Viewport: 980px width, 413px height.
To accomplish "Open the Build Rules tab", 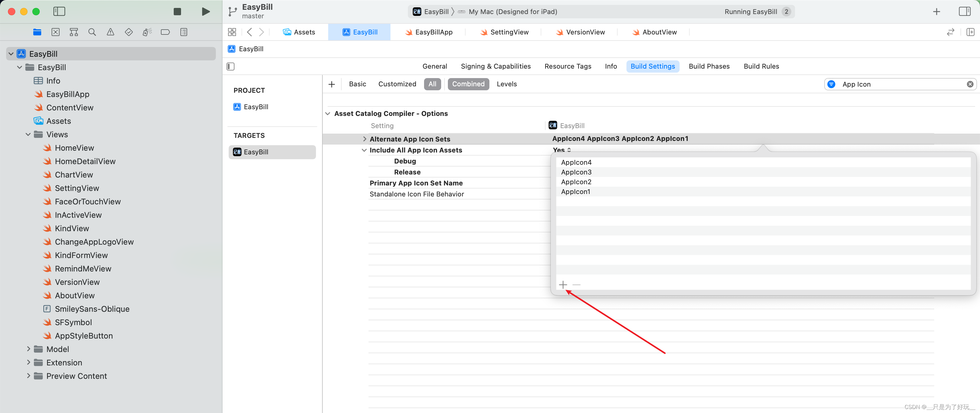I will pyautogui.click(x=761, y=66).
